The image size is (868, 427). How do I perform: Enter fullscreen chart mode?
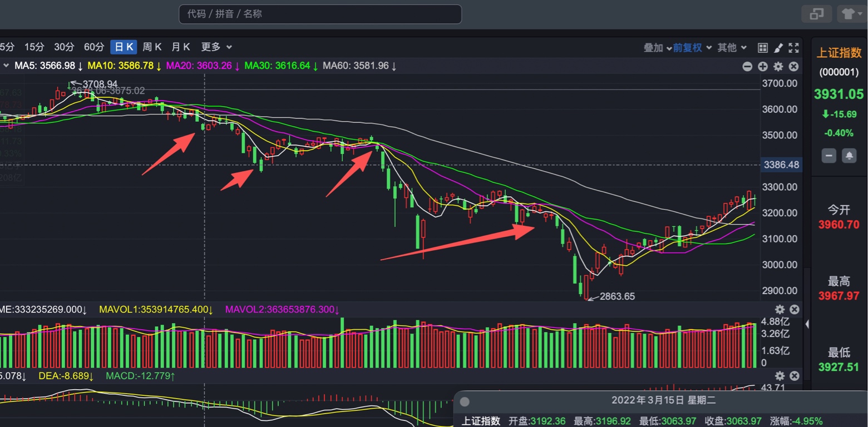(x=794, y=48)
